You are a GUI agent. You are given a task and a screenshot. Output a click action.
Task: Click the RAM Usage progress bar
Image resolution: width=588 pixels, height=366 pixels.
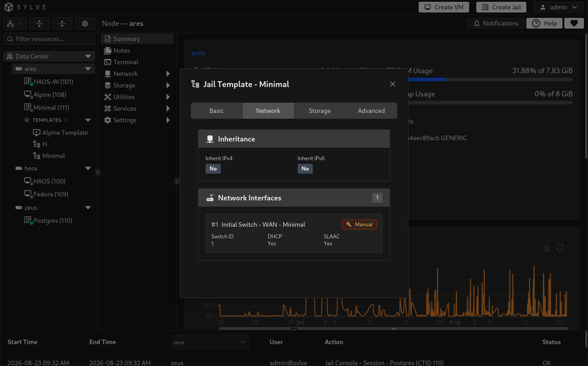coord(490,79)
